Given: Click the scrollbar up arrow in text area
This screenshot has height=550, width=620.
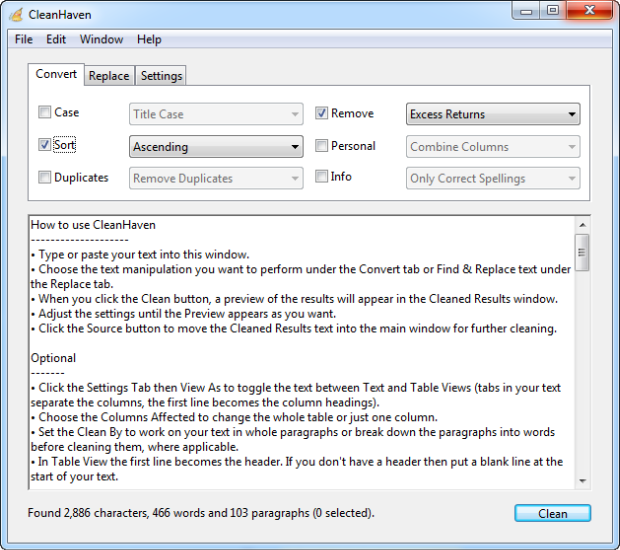Looking at the screenshot, I should pyautogui.click(x=582, y=225).
